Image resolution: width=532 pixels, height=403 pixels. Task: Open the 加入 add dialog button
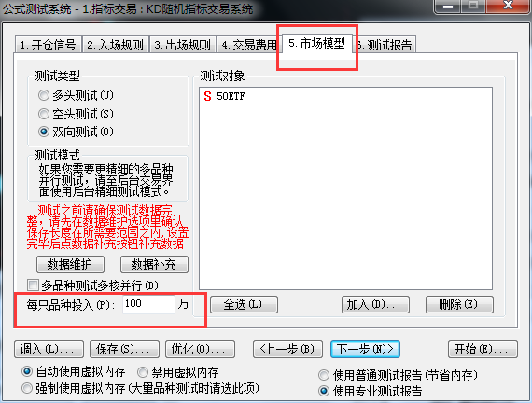click(375, 304)
